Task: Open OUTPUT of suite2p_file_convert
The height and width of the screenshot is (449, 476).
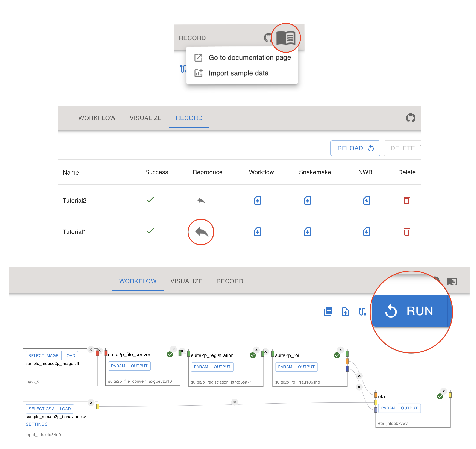Action: 139,366
